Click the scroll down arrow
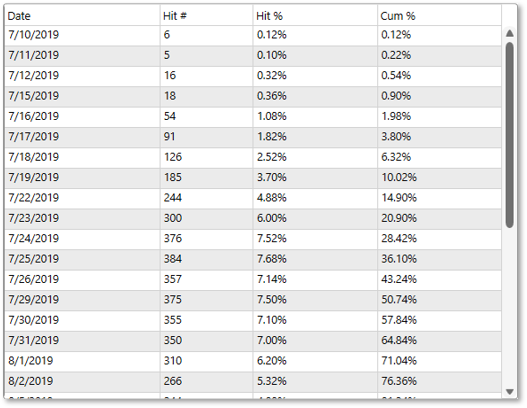The width and height of the screenshot is (527, 408). click(510, 392)
